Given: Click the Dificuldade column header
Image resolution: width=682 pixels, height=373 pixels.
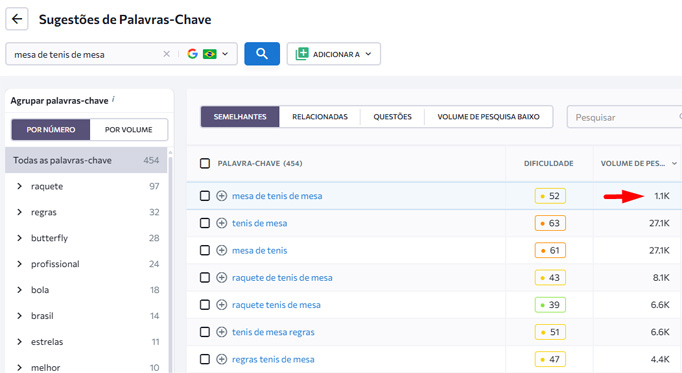Looking at the screenshot, I should (x=548, y=163).
